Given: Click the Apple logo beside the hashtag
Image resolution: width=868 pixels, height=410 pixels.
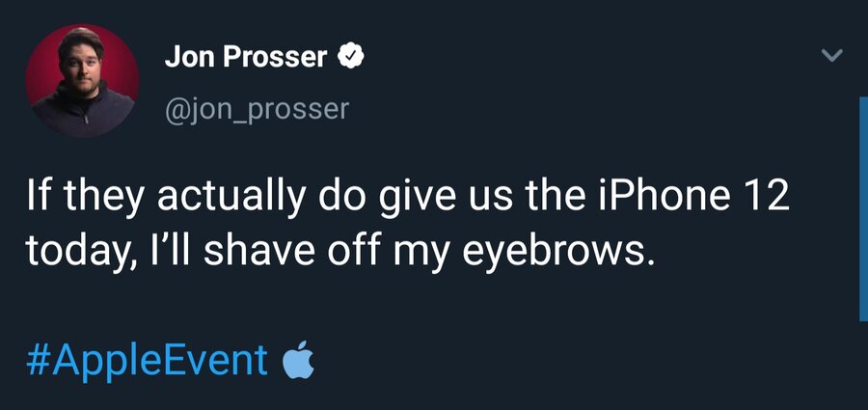Looking at the screenshot, I should [299, 362].
